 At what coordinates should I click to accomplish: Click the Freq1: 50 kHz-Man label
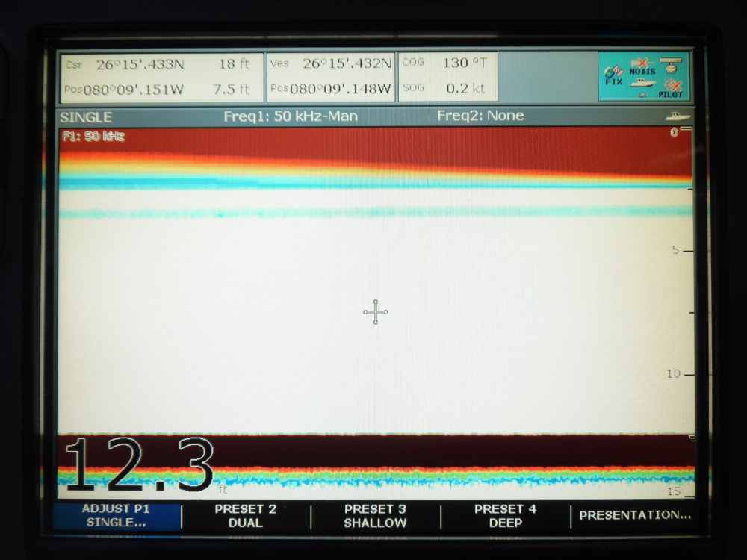[290, 116]
